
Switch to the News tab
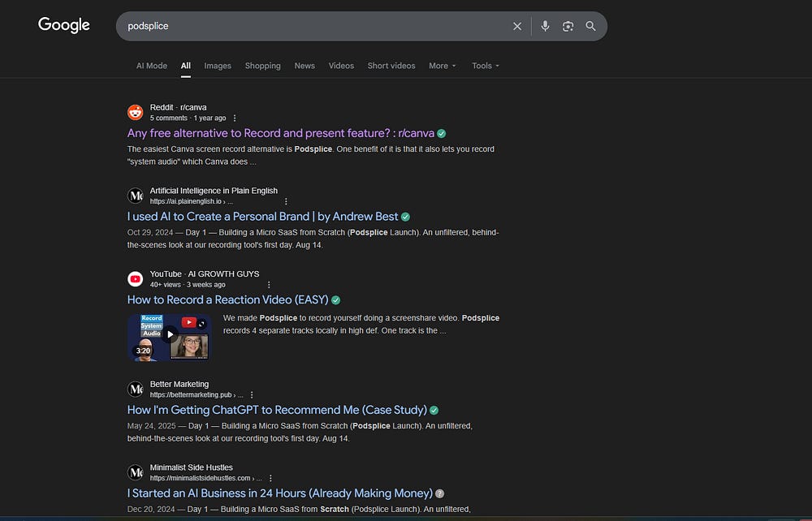click(x=304, y=66)
